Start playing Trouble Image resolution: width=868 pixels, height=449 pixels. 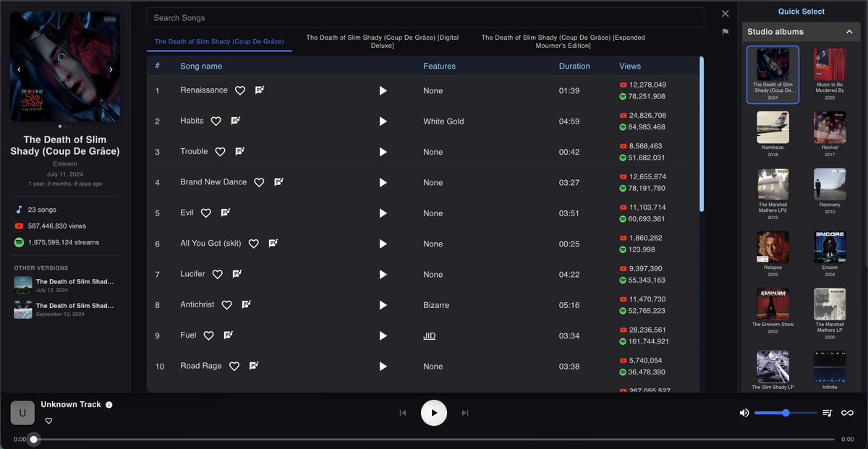383,152
